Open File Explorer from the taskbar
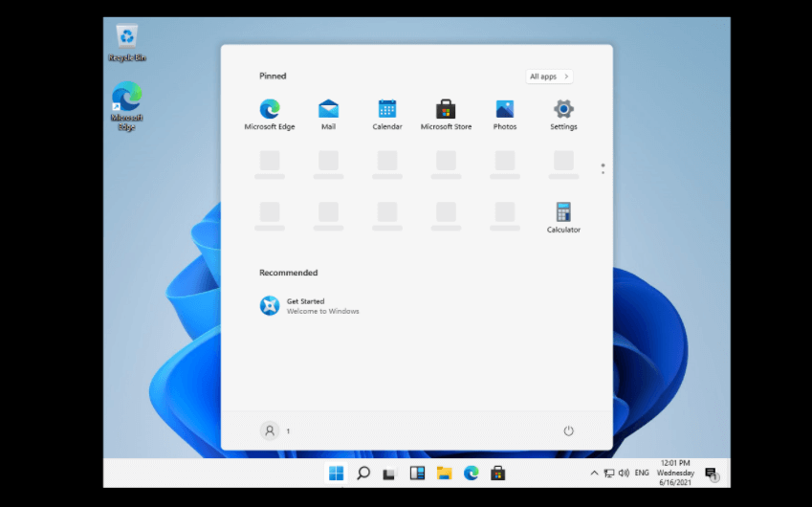Image resolution: width=812 pixels, height=507 pixels. (444, 473)
